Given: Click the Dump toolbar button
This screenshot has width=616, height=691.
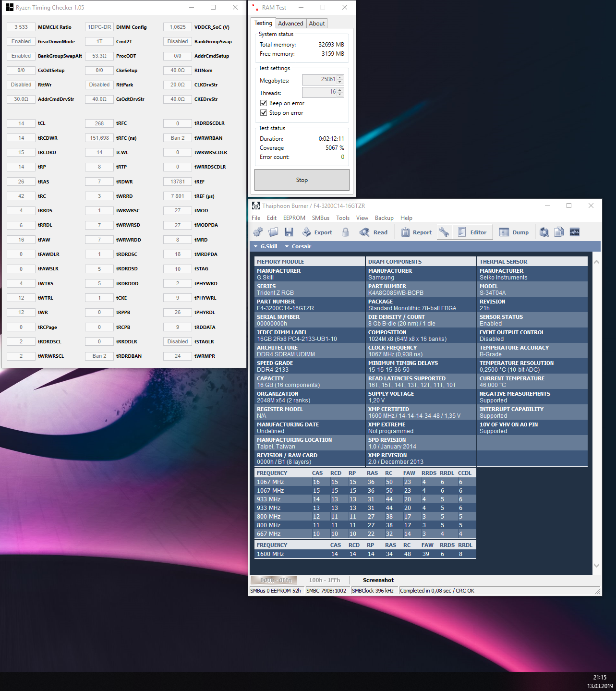Looking at the screenshot, I should point(514,232).
